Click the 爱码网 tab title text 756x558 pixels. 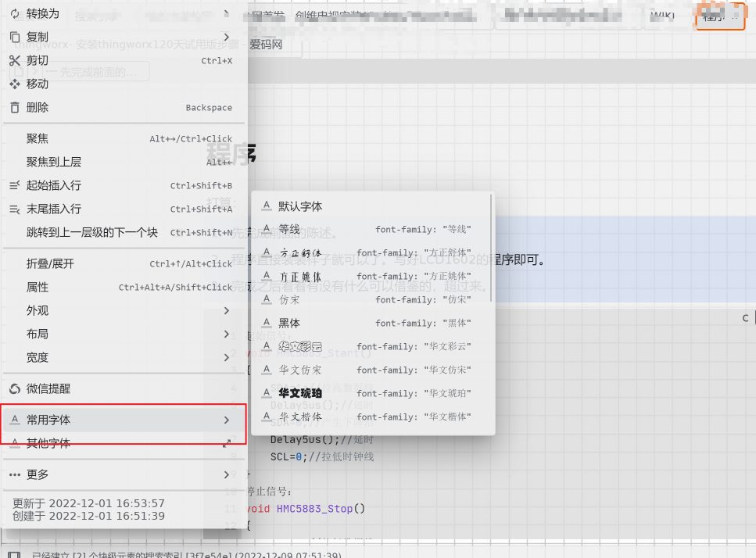click(x=266, y=45)
